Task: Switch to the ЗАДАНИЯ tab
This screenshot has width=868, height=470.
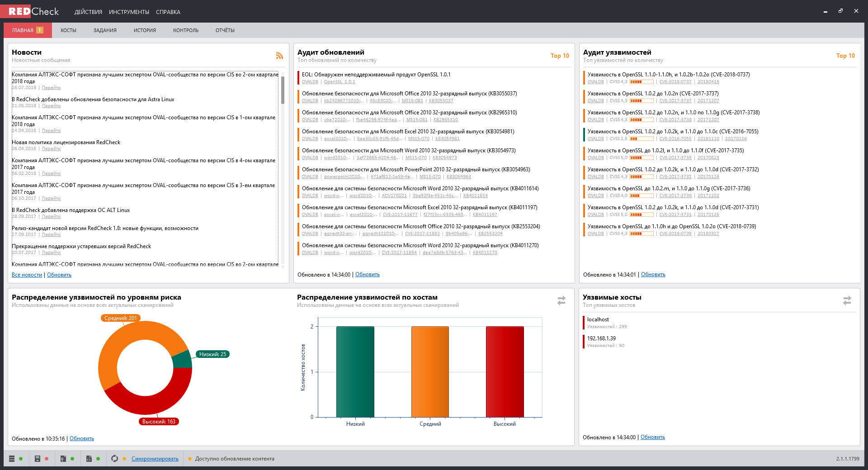Action: coord(105,30)
